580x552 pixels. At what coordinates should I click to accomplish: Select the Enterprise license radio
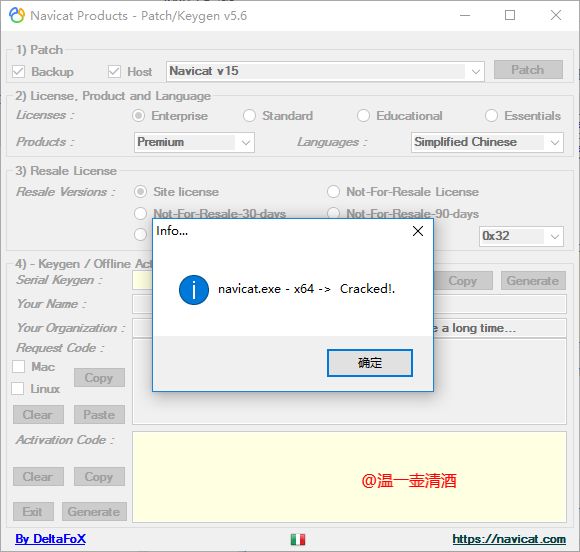click(139, 116)
